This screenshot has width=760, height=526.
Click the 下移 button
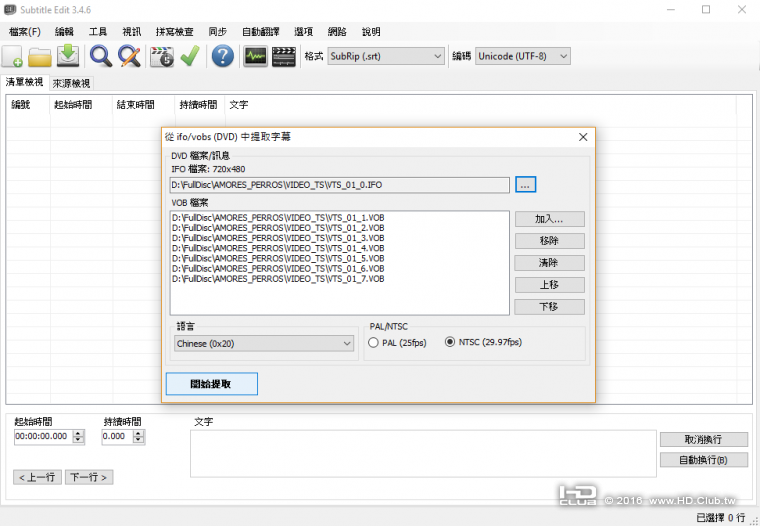coord(549,306)
